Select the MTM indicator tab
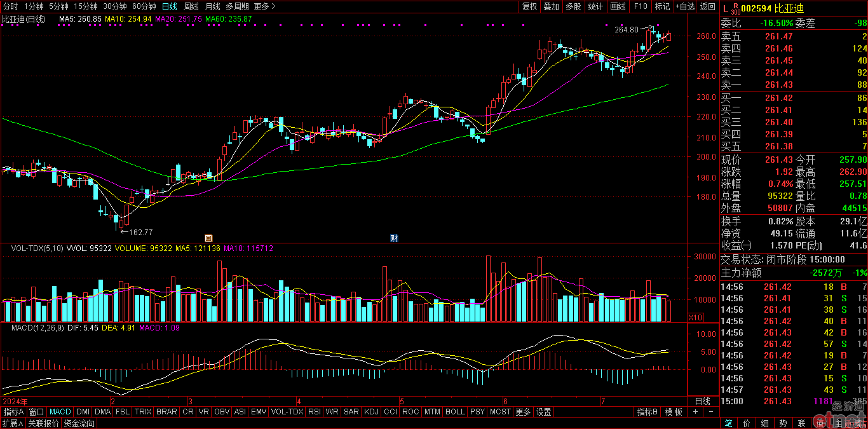The image size is (868, 429). point(432,412)
